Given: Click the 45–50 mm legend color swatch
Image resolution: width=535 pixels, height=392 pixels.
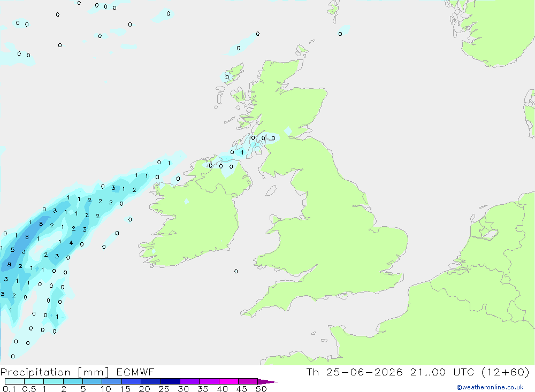Looking at the screenshot, I should click(x=248, y=381).
